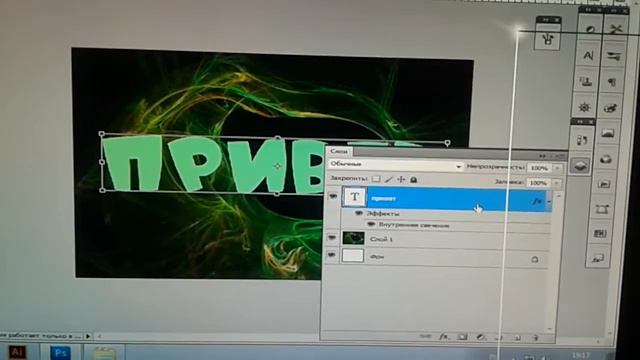Click the Add layer mask icon at panel bottom
Image resolution: width=640 pixels, height=360 pixels.
point(462,337)
